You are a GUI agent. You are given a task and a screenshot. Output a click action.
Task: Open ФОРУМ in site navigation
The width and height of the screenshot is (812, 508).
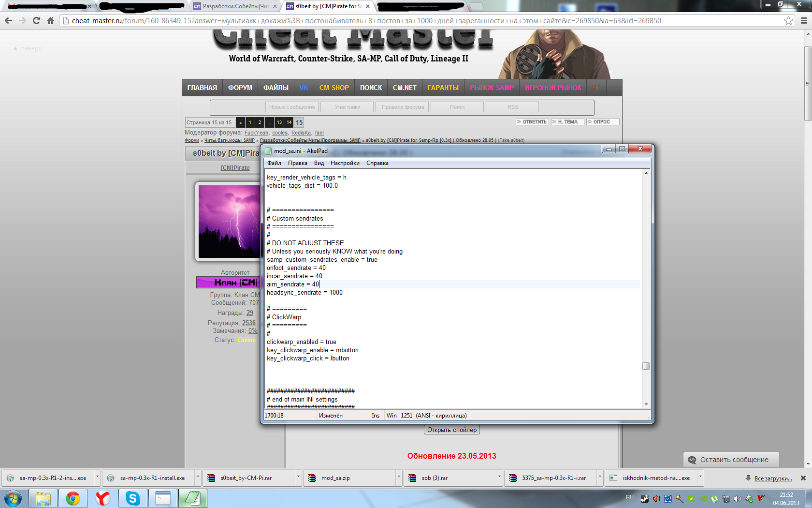click(x=240, y=88)
